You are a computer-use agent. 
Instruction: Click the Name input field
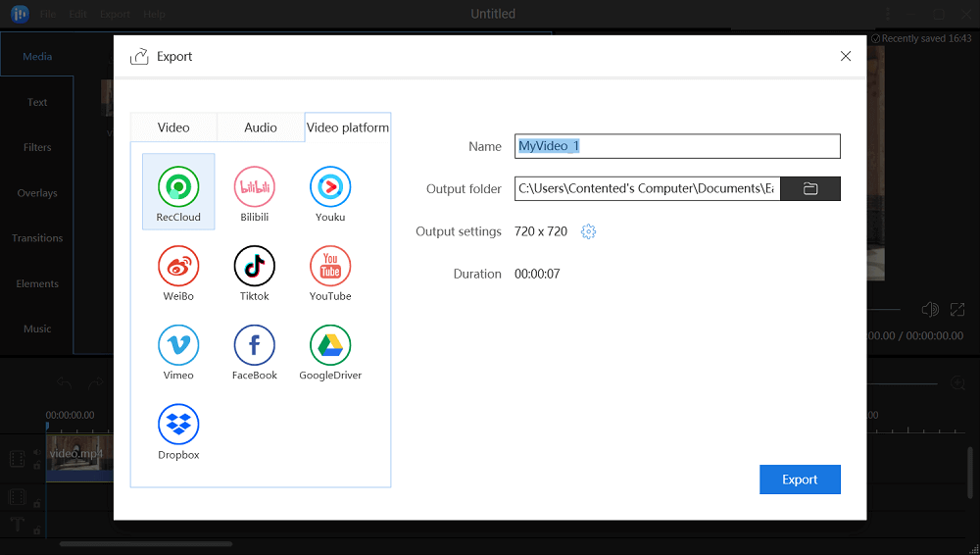tap(677, 146)
